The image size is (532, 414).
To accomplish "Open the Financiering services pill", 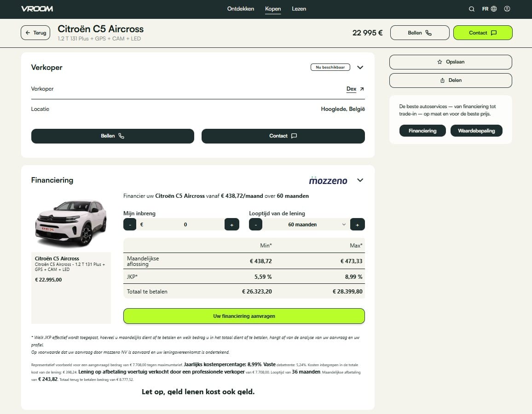I will (x=422, y=131).
